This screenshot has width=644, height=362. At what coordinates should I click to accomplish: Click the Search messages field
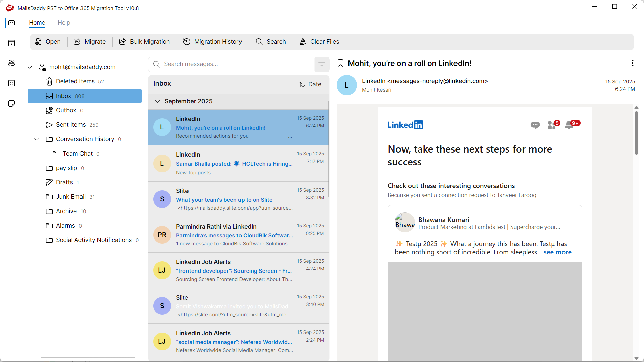(231, 64)
